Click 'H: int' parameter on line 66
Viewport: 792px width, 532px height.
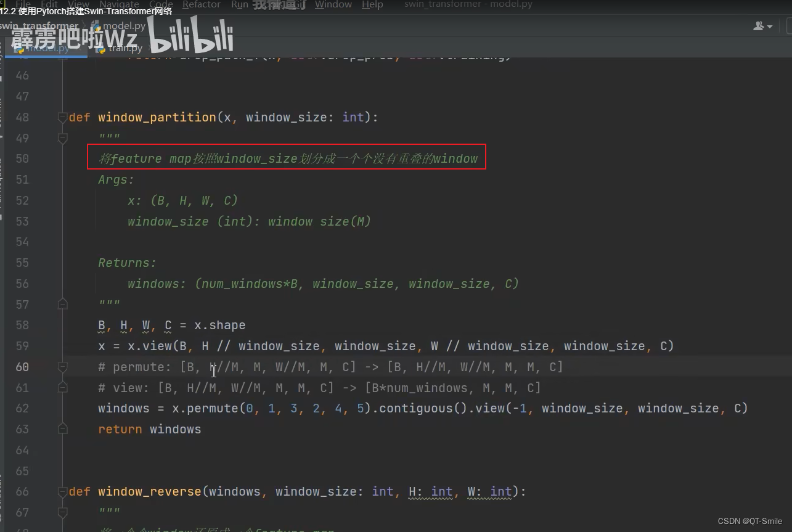[431, 491]
